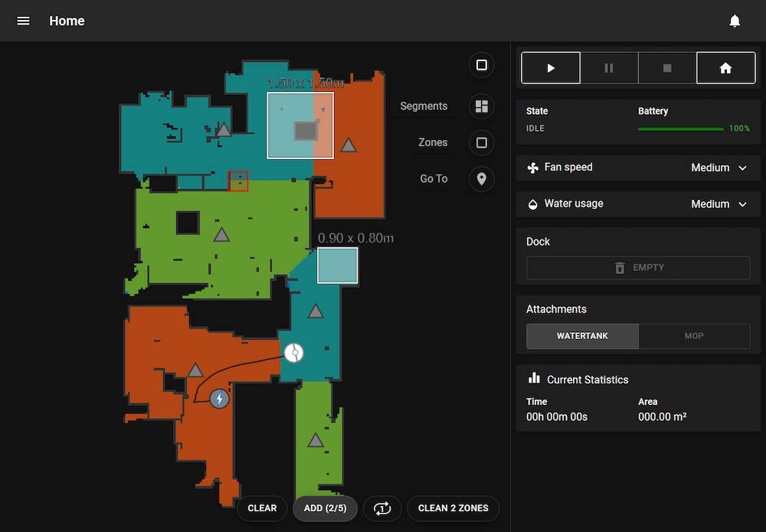This screenshot has height=532, width=766.
Task: Open the Segments selection mode
Action: click(481, 106)
